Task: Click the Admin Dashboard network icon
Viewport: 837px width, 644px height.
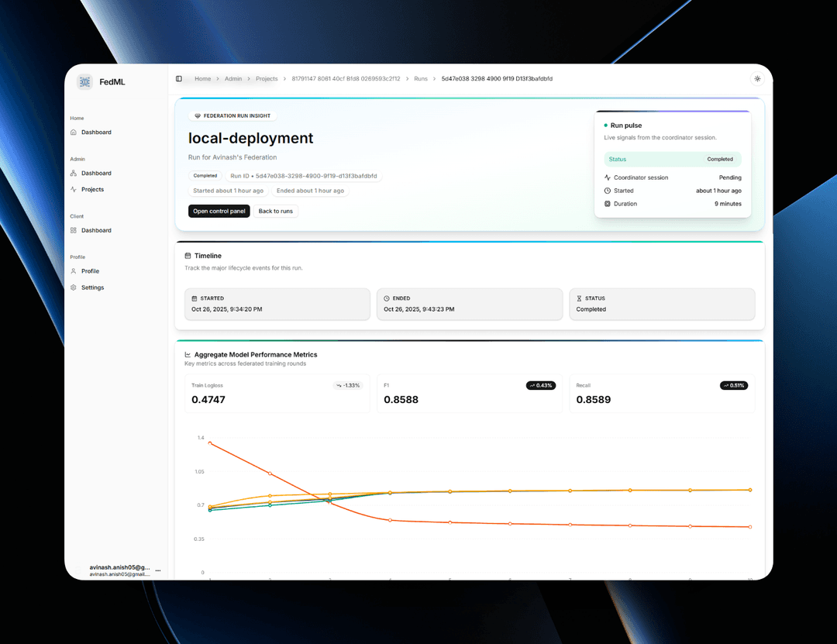Action: [74, 173]
